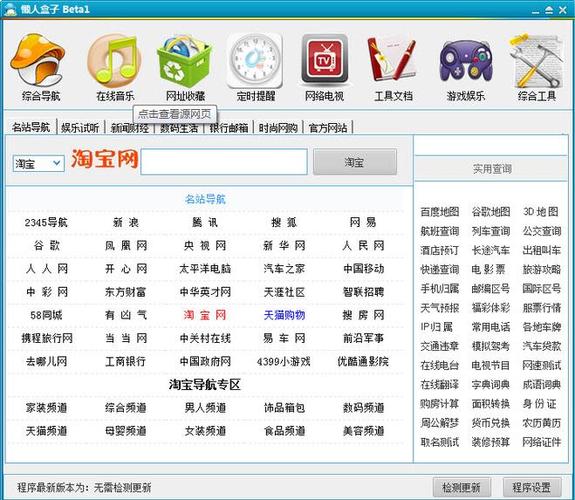The width and height of the screenshot is (575, 500).
Task: Open the 中关村在线 link
Action: [x=205, y=338]
